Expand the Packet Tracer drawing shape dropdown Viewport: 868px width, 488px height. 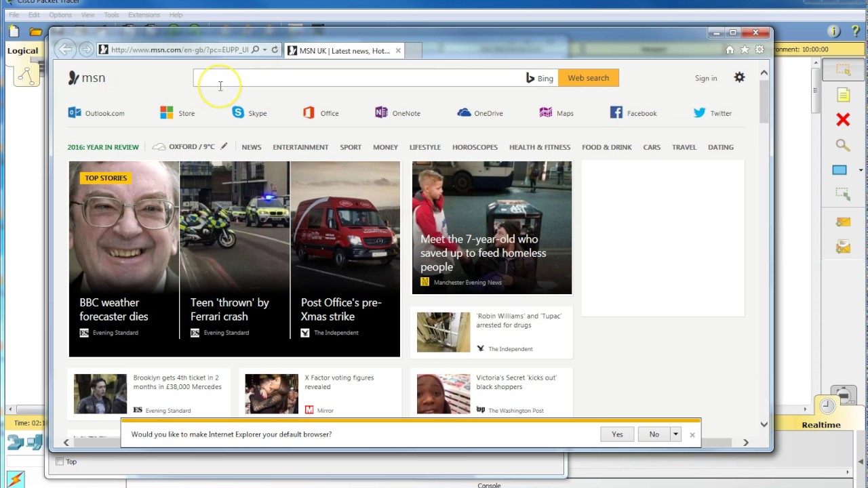pyautogui.click(x=861, y=170)
